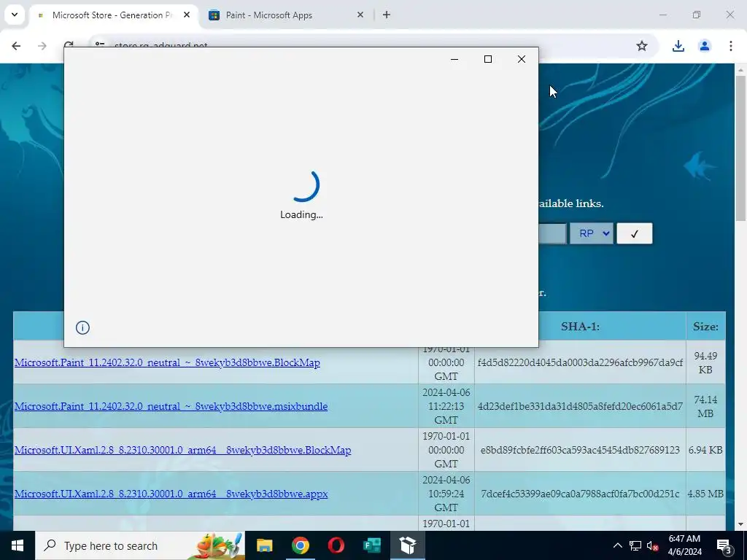Select SHA-1 hash 7dcef4c53399ae09ca0a7988acf0fa7bc00d251c

click(x=580, y=494)
